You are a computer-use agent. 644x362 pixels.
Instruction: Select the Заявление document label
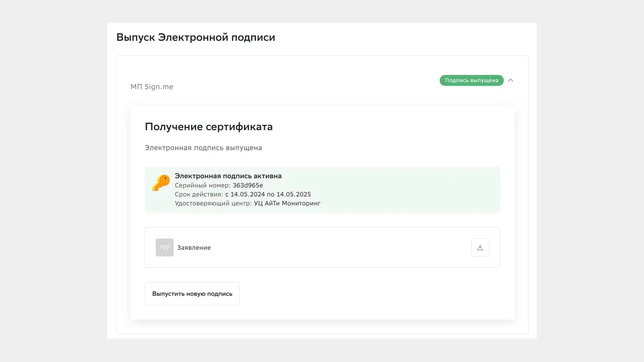pos(194,248)
